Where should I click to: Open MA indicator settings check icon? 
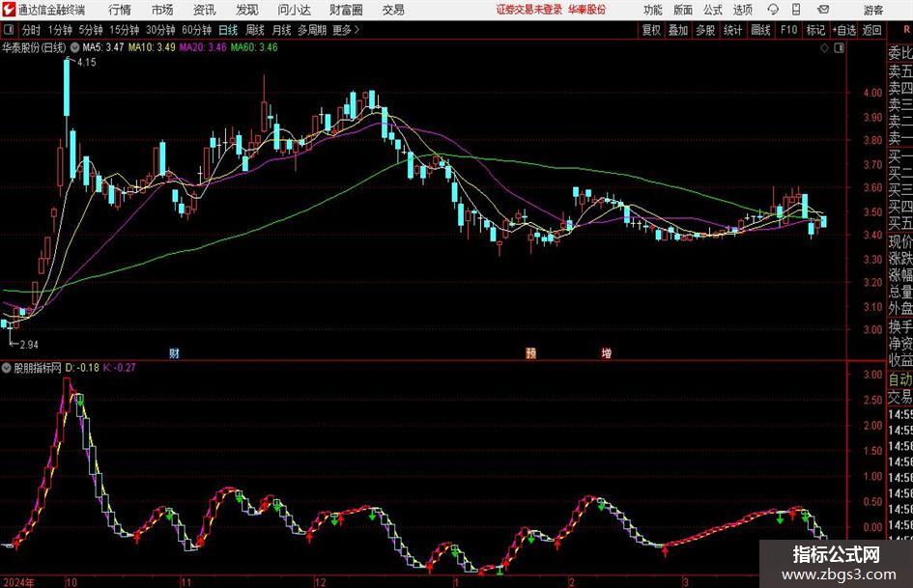75,47
